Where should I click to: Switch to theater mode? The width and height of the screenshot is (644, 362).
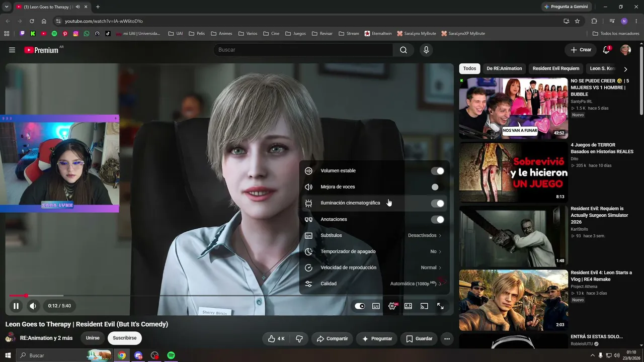pos(408,306)
